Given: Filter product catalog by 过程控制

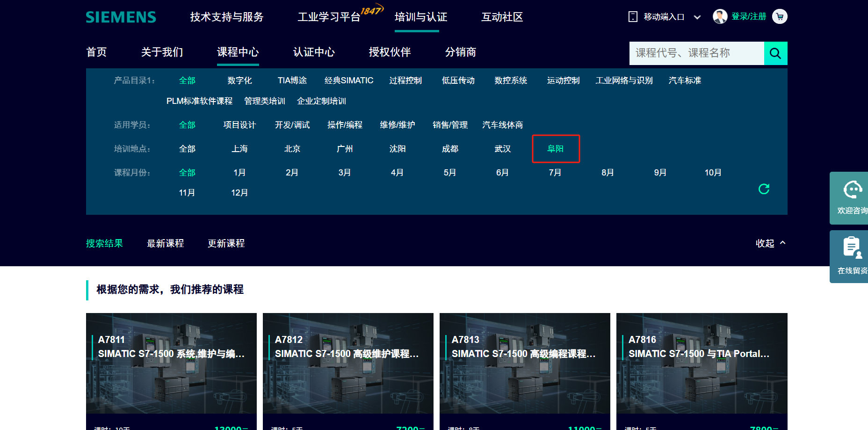Looking at the screenshot, I should (405, 80).
